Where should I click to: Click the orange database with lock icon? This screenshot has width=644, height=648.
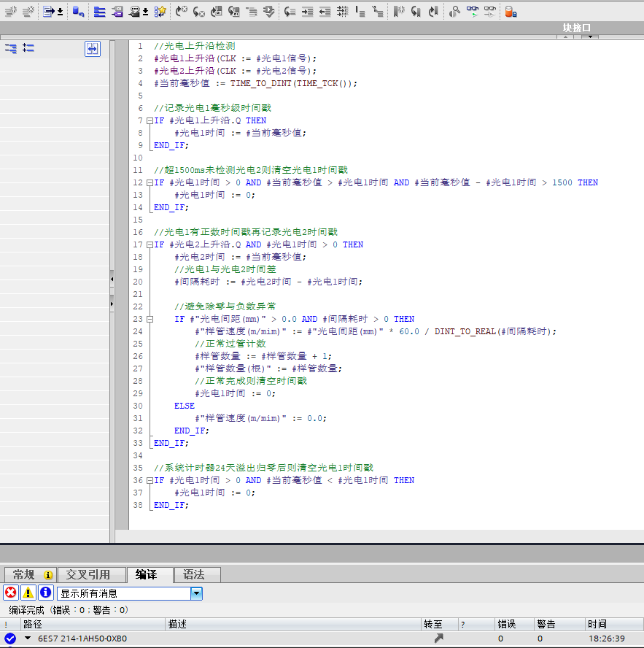coord(511,12)
